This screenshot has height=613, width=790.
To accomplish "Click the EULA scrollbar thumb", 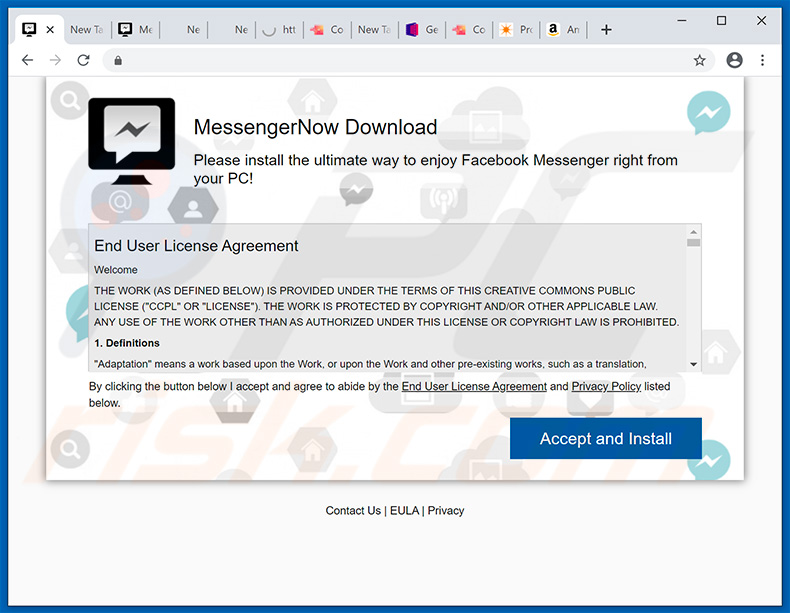I will click(x=693, y=243).
